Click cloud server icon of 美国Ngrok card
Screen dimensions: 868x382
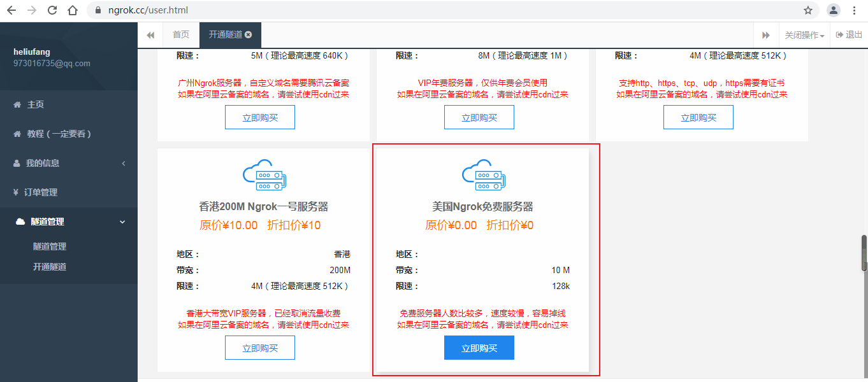click(x=482, y=176)
